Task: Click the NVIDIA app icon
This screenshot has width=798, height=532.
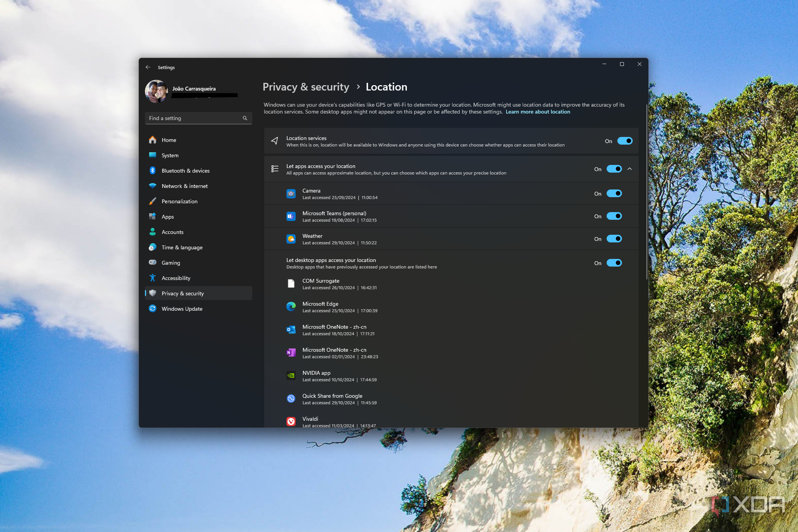Action: coord(291,376)
